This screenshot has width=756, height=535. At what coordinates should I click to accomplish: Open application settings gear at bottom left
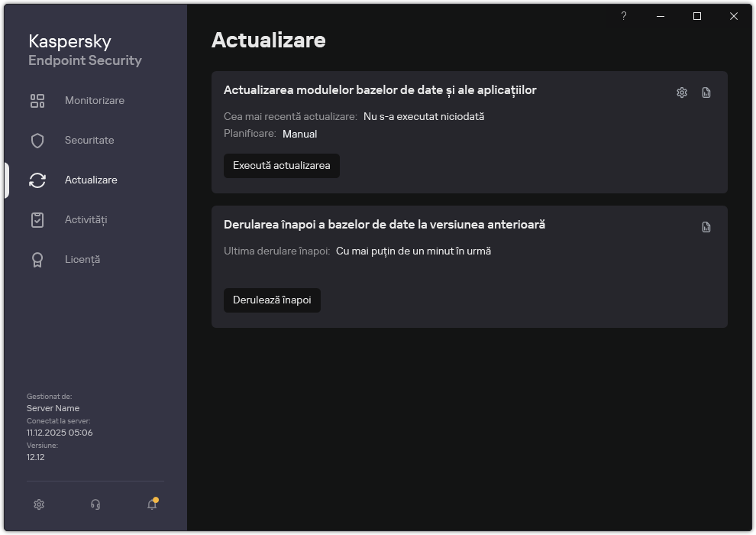pyautogui.click(x=38, y=504)
